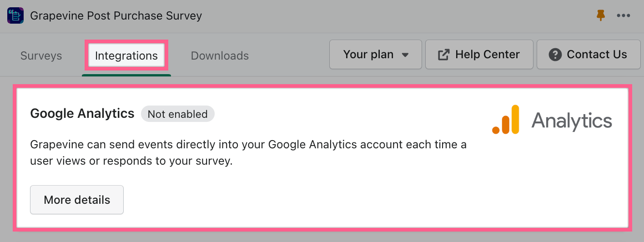The image size is (644, 242).
Task: Select the Integrations tab
Action: click(x=126, y=56)
